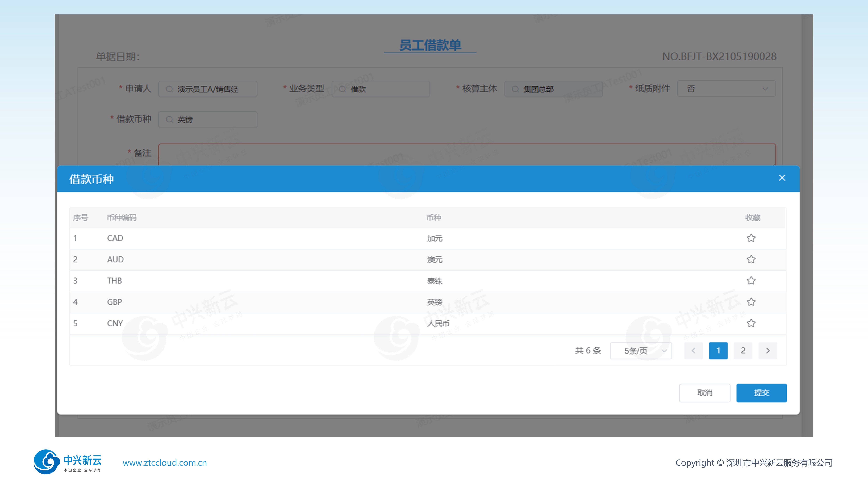The width and height of the screenshot is (868, 488).
Task: Mark GBP 英镑 as favorite
Action: pos(751,302)
